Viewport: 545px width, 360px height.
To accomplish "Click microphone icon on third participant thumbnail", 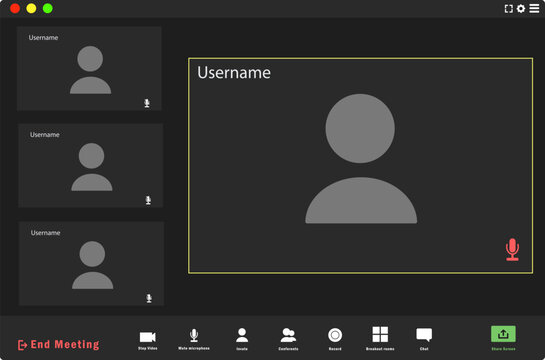I will (x=149, y=298).
